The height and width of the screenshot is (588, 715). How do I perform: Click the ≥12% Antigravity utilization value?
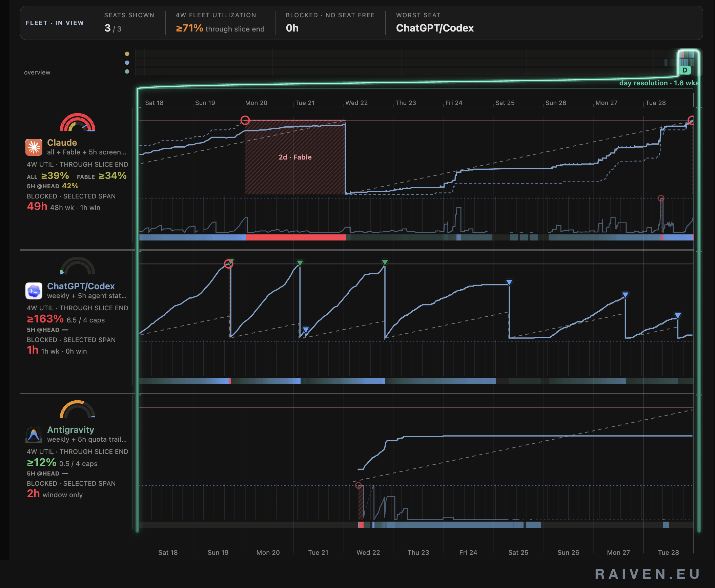pos(41,462)
